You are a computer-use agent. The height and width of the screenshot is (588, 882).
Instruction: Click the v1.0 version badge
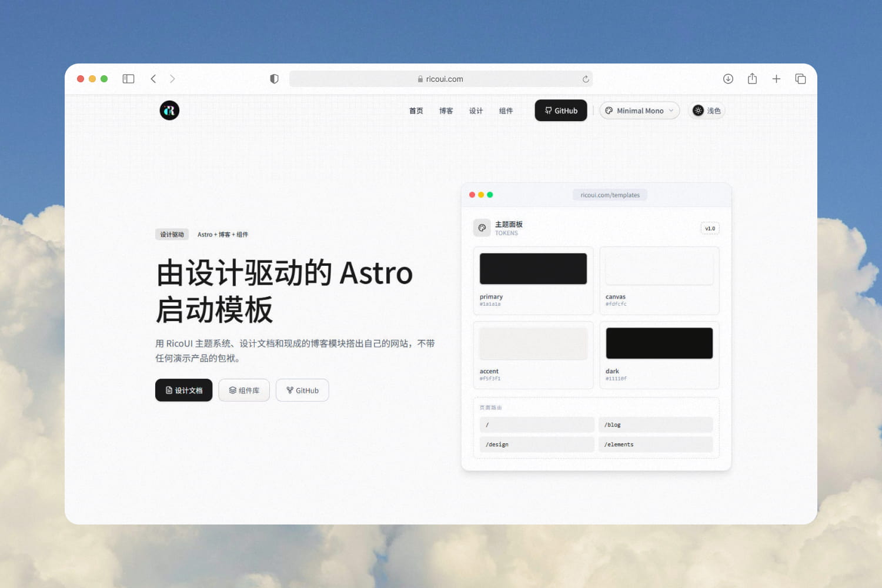click(x=710, y=229)
